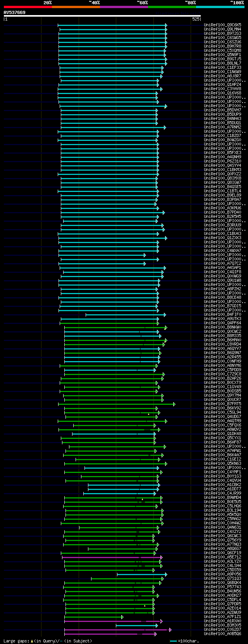
Task: Click the UniRef100_A7F1Z1 label
Action: click(222, 617)
